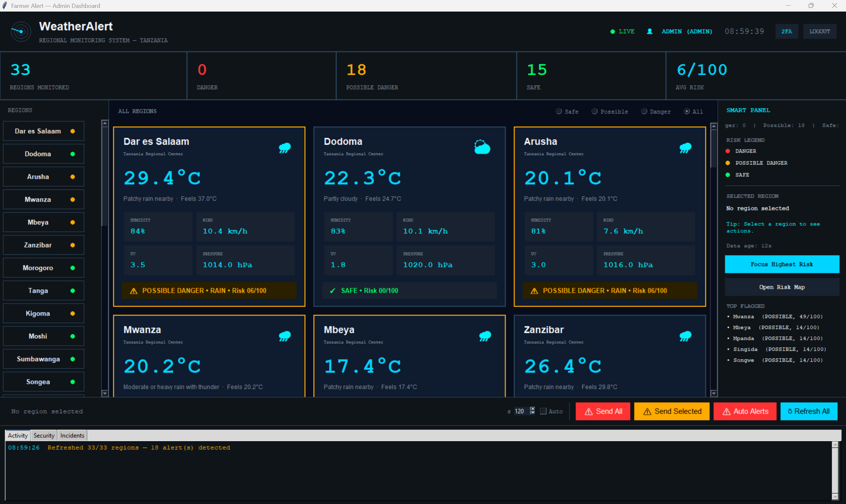Click the checkmark icon in Dodoma SAFE banner

333,291
